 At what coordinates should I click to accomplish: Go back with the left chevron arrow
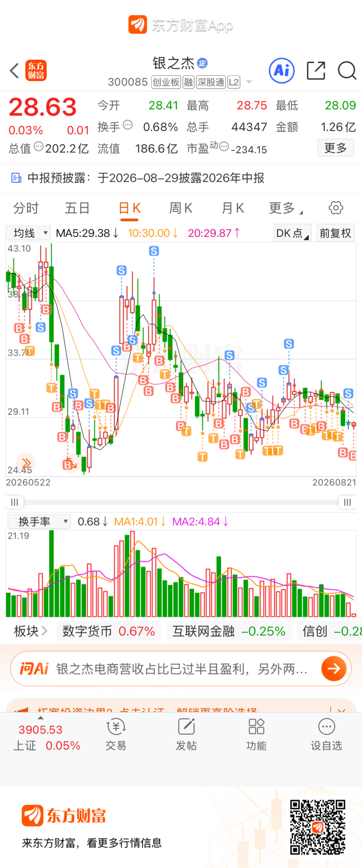[x=15, y=71]
